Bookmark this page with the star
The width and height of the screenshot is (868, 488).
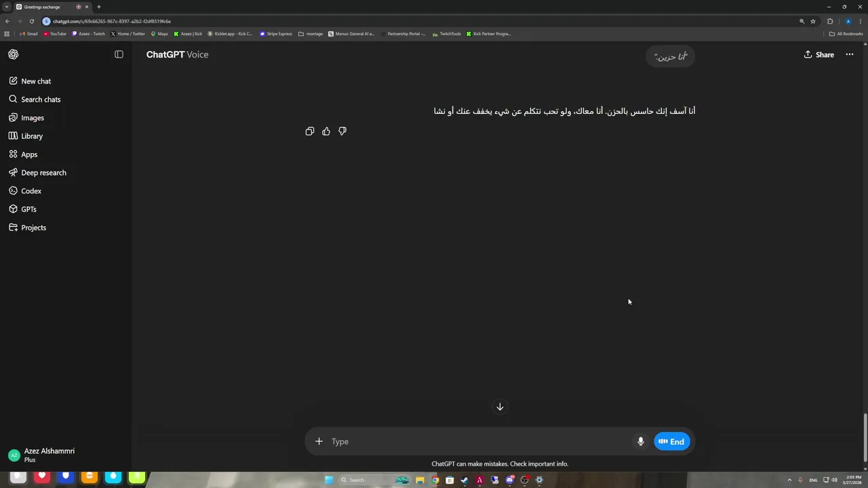pyautogui.click(x=812, y=21)
